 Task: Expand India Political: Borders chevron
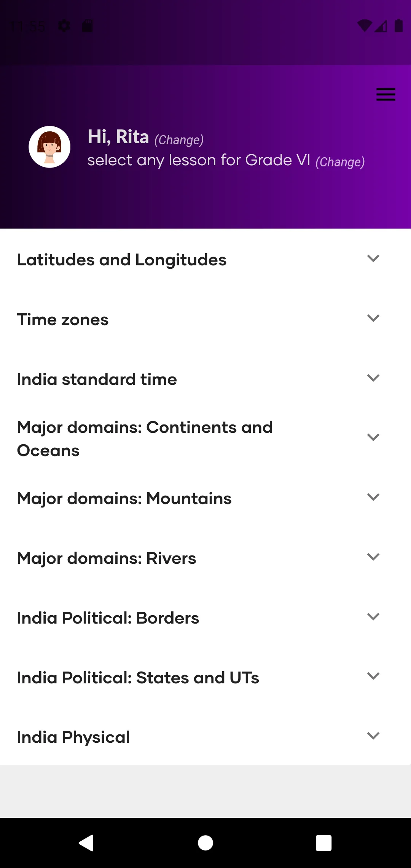(x=373, y=617)
